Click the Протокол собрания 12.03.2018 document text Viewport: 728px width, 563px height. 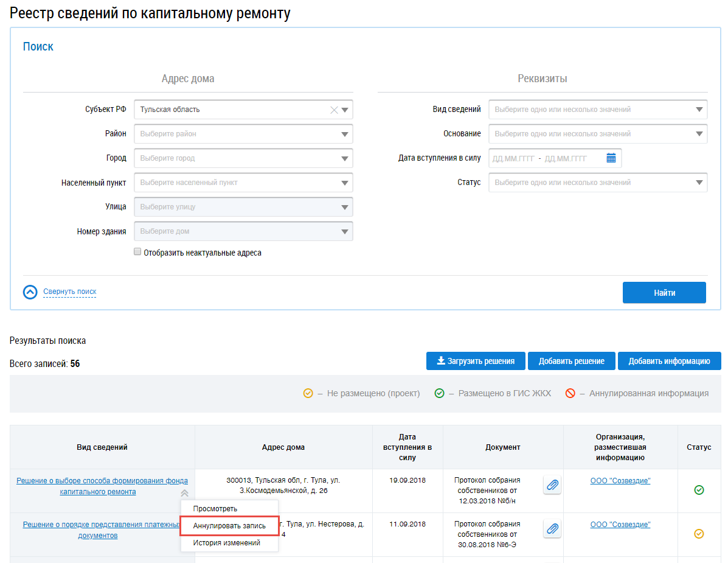pos(487,491)
